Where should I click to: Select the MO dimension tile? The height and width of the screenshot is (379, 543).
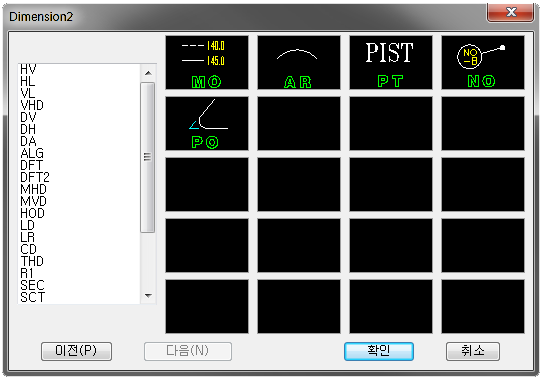(207, 62)
